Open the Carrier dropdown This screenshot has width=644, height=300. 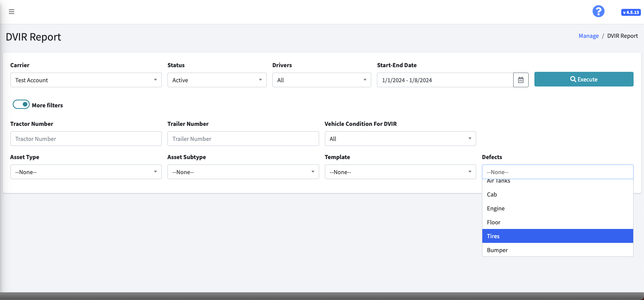86,80
